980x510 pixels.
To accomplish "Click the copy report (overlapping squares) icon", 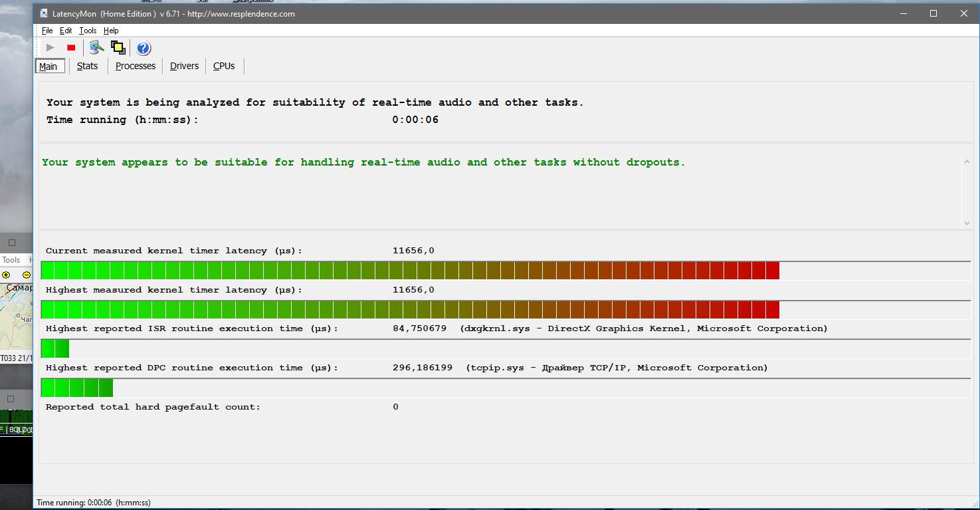I will [118, 47].
